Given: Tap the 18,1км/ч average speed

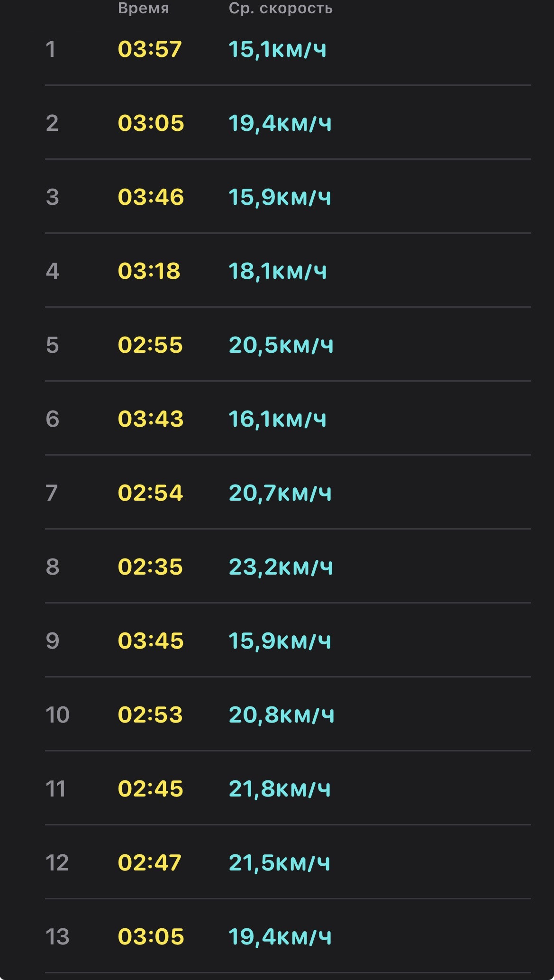Looking at the screenshot, I should (278, 271).
